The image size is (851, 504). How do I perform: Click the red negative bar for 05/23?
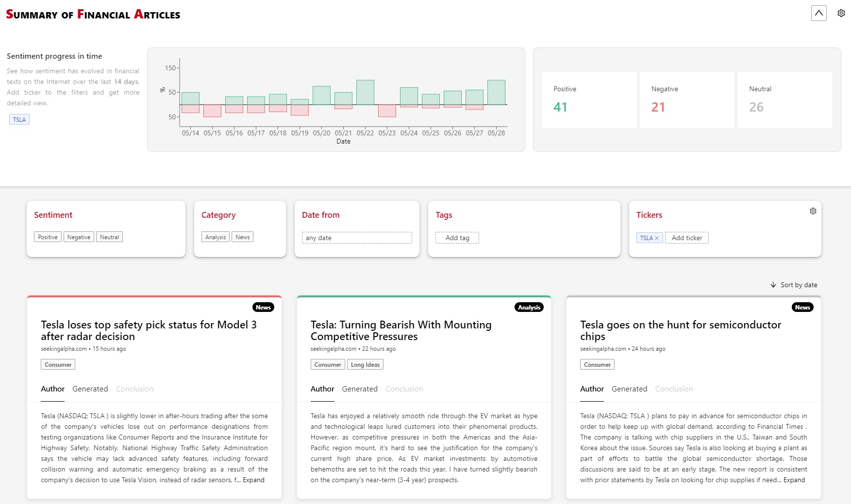pyautogui.click(x=387, y=111)
